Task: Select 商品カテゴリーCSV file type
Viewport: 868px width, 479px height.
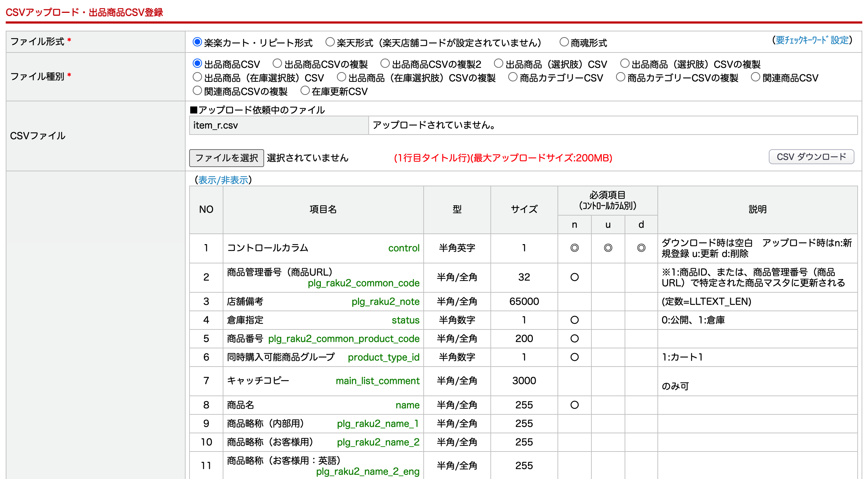Action: coord(513,77)
